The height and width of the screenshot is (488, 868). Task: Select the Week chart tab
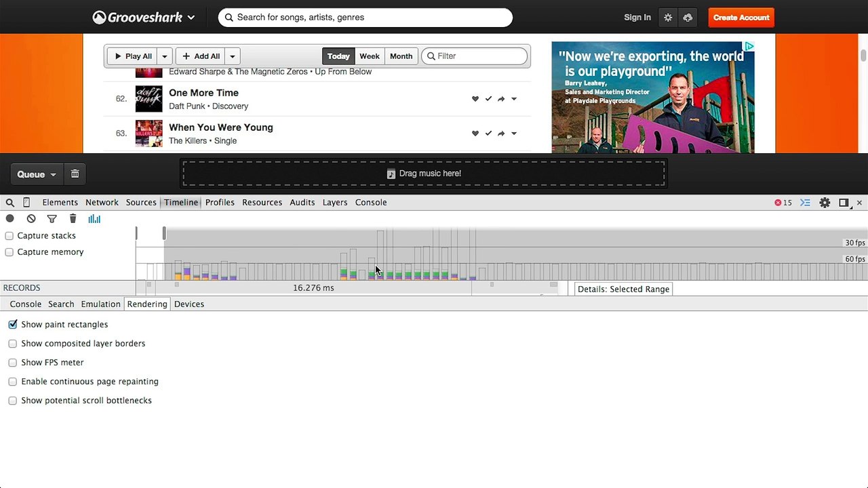370,56
